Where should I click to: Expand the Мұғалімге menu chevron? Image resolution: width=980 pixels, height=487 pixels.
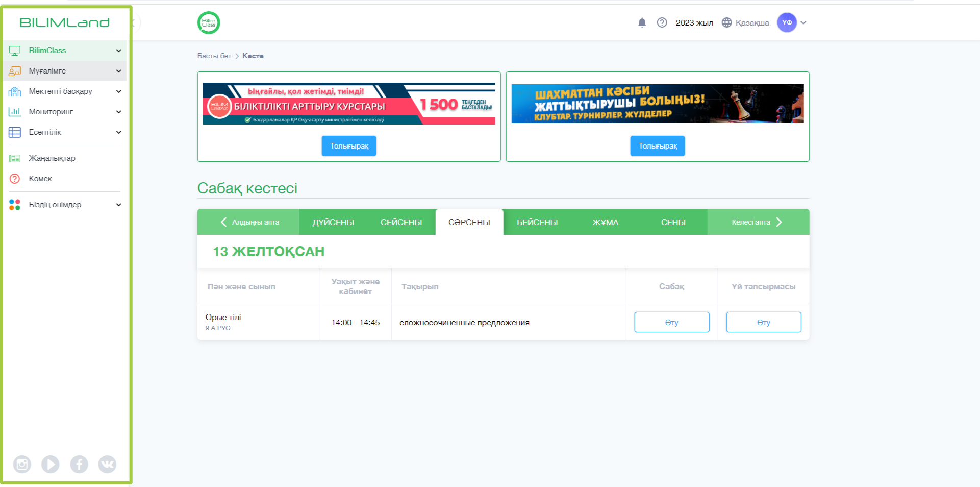119,71
